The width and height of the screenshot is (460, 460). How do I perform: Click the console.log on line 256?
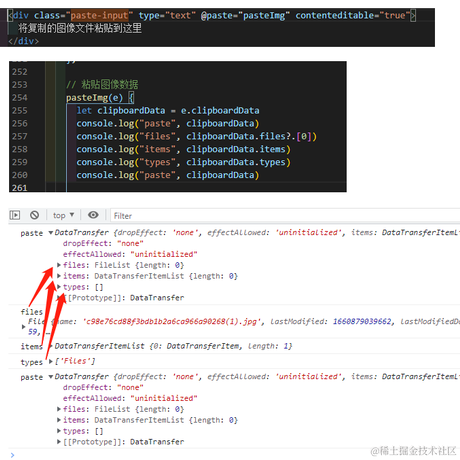(168, 123)
